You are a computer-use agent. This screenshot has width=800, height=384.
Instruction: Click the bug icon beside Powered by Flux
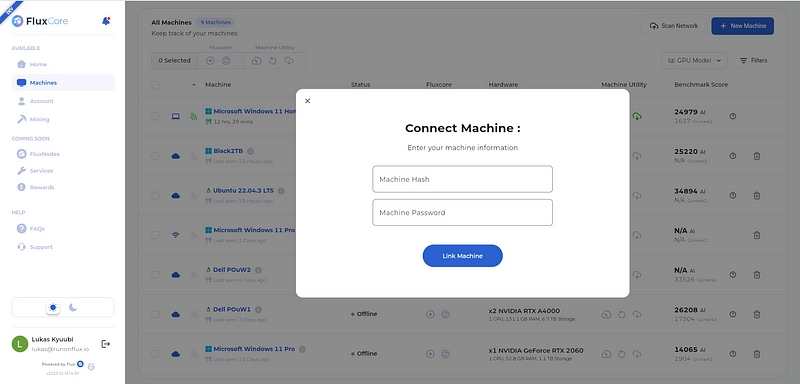pyautogui.click(x=91, y=366)
